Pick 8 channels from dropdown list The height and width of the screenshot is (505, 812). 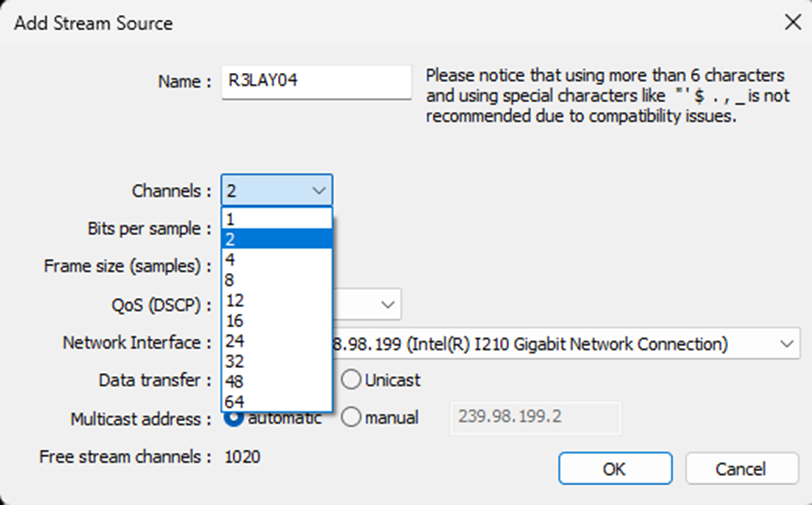(276, 280)
